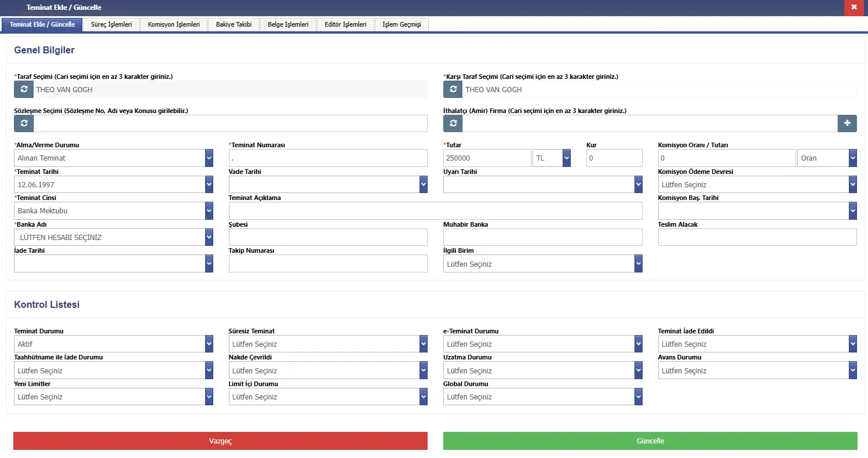
Task: Switch to the Süreç İşlemleri tab
Action: (x=111, y=25)
